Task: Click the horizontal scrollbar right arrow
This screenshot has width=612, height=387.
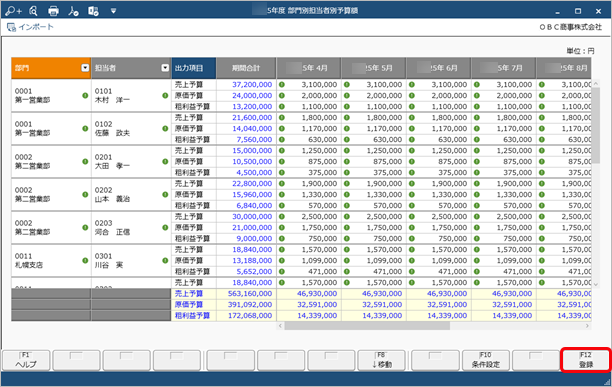Action: pos(587,326)
